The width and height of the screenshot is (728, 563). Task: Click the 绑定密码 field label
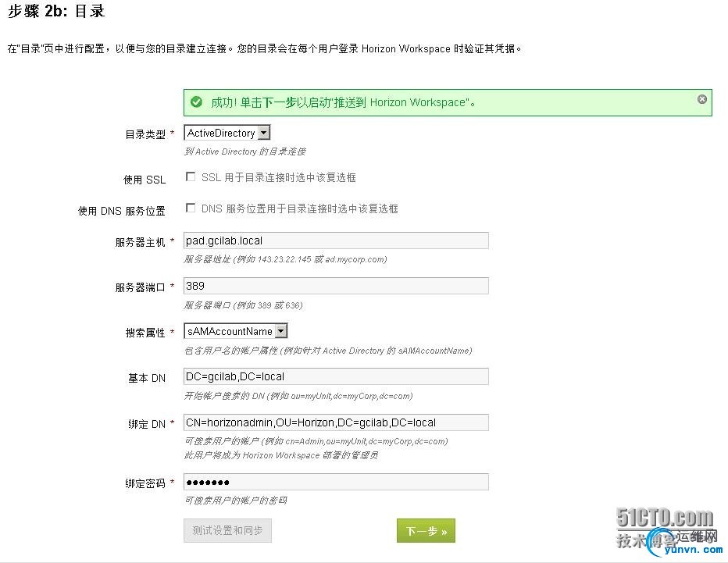click(145, 483)
